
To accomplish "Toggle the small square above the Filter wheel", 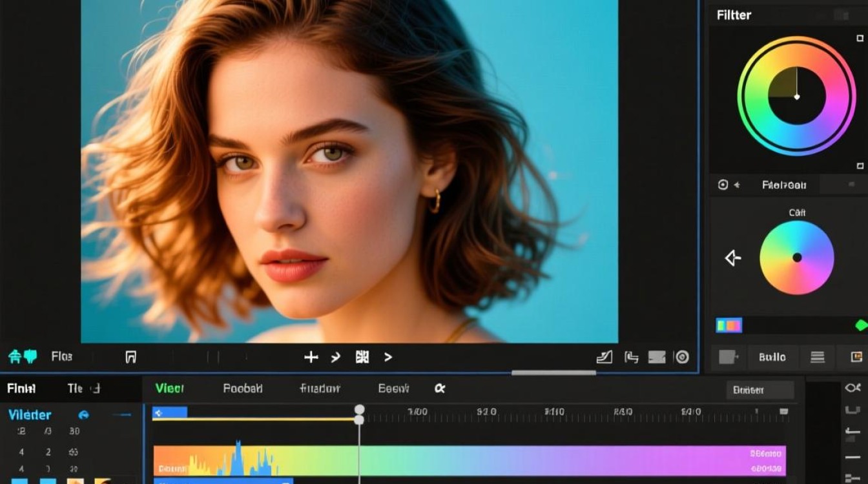I will tap(860, 39).
